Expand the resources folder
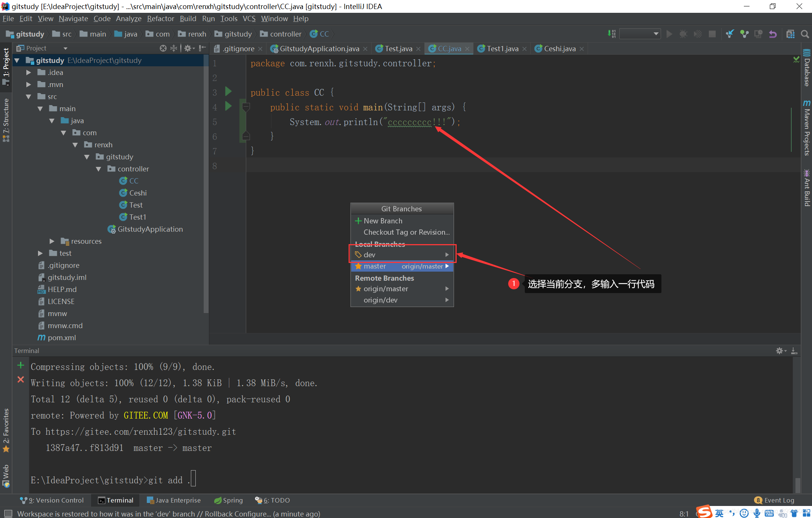This screenshot has height=518, width=812. (52, 241)
